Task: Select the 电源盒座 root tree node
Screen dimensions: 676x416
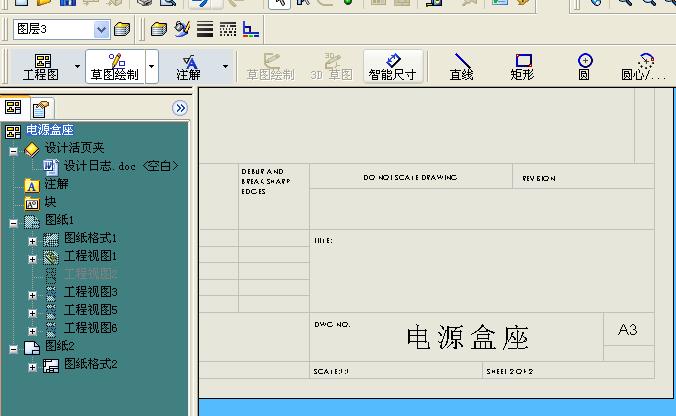Action: pyautogui.click(x=50, y=130)
